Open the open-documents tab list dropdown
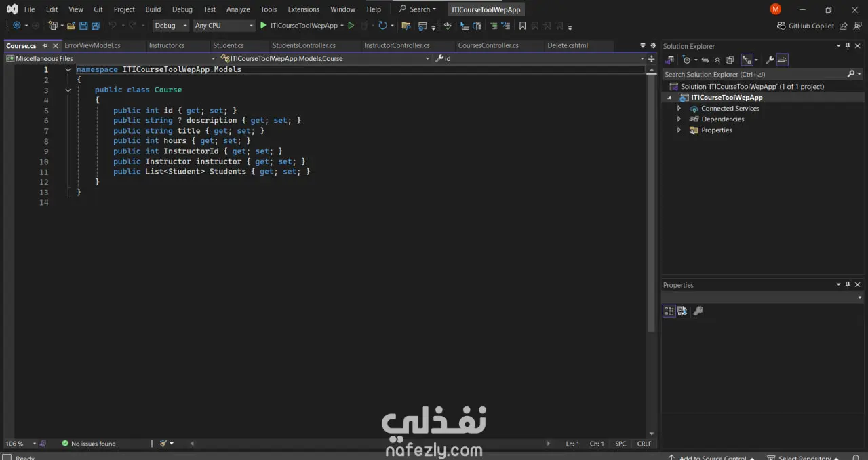Screen dimensions: 868x460 point(643,45)
